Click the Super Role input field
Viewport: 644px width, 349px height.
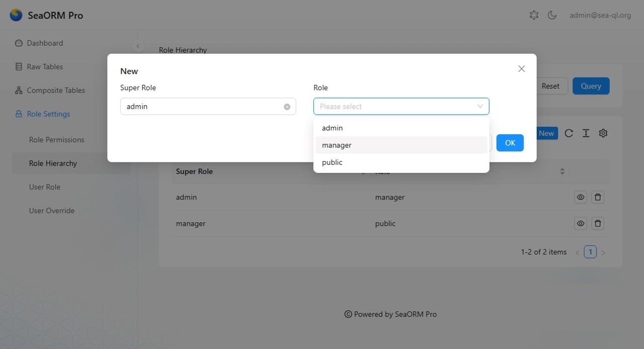pos(201,107)
